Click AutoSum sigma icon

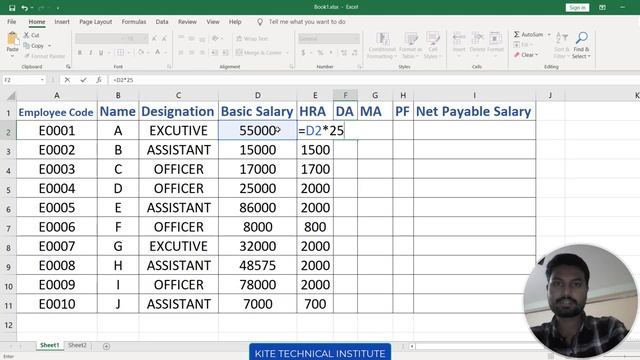[517, 34]
